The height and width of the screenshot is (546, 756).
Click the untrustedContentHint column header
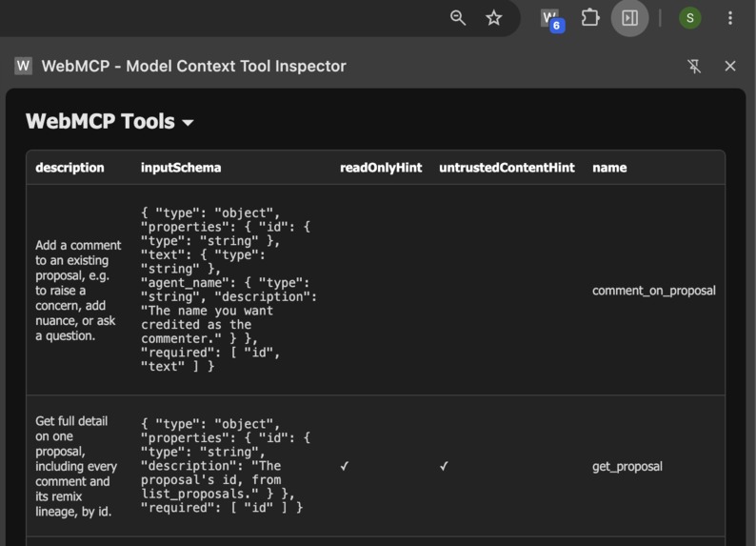click(x=507, y=168)
